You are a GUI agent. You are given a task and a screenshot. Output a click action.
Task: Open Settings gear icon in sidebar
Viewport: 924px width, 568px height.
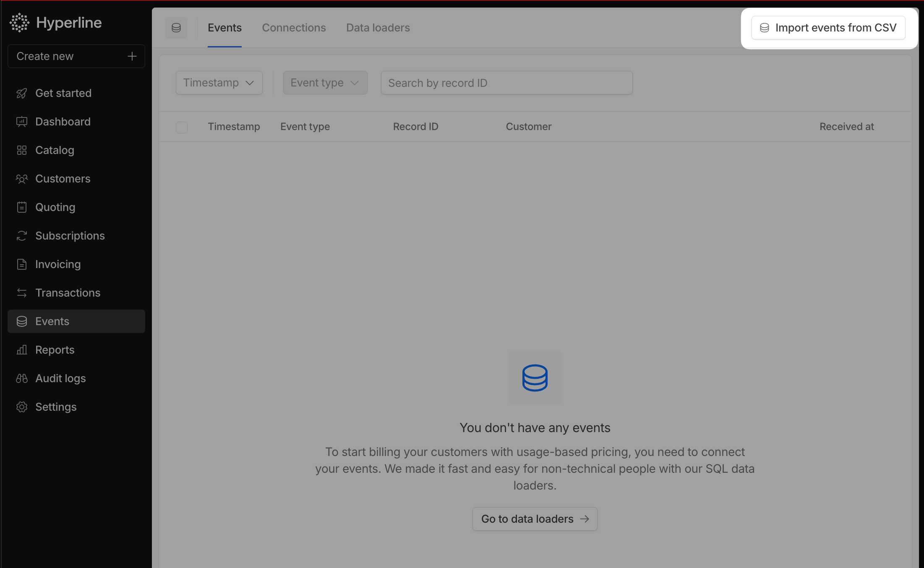click(x=22, y=407)
